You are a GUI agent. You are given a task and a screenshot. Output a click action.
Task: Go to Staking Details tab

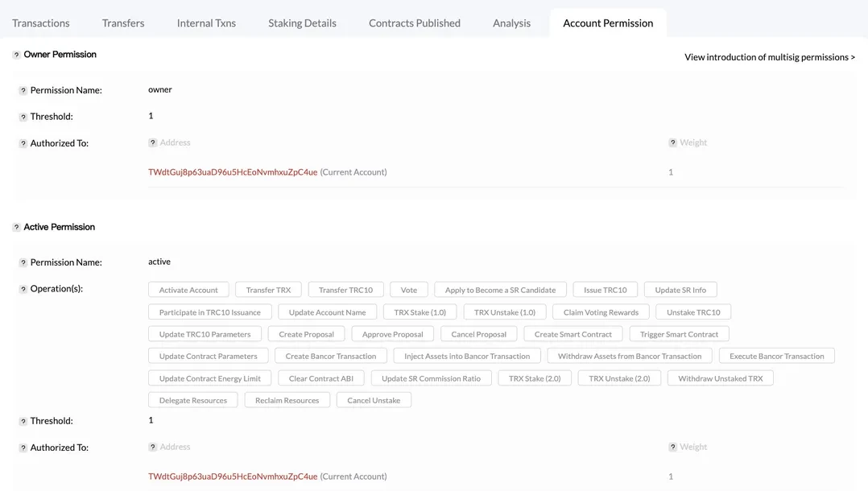[302, 23]
